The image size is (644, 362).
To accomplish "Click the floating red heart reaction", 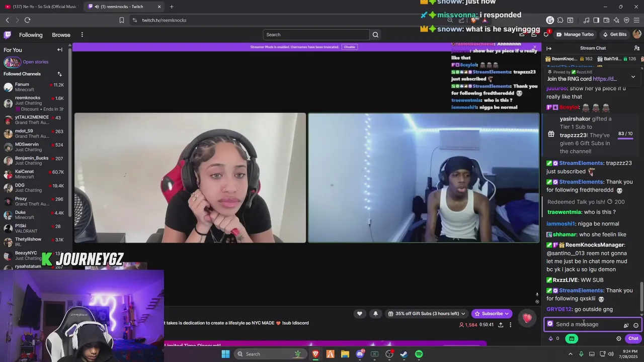I will (527, 318).
